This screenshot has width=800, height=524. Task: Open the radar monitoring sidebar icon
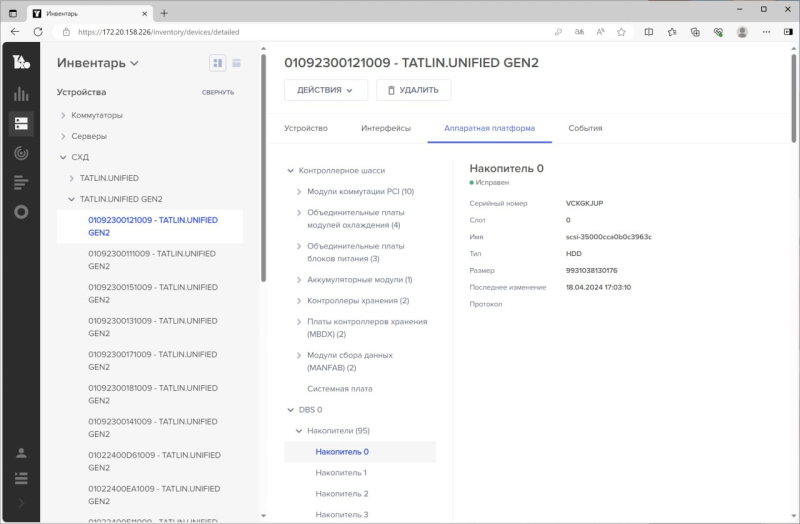[21, 153]
